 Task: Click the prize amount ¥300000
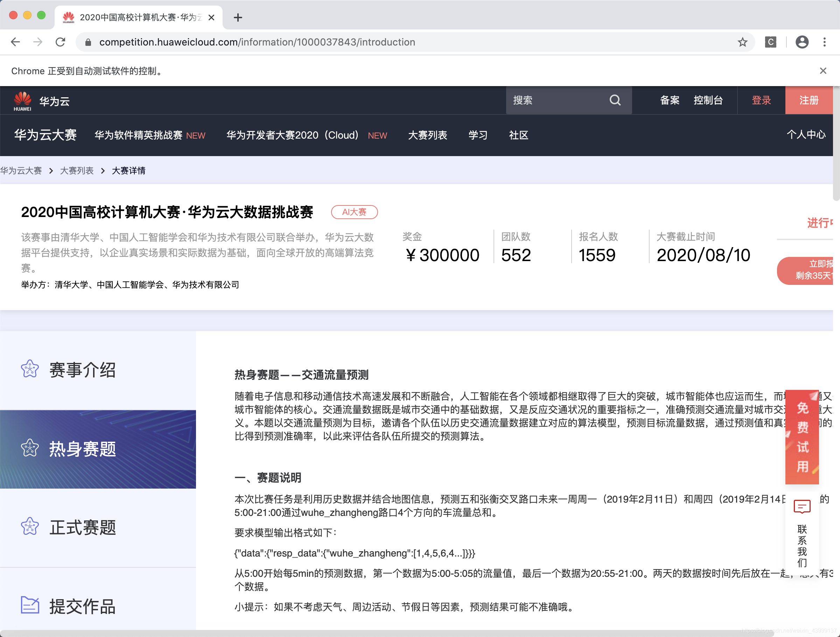tap(442, 255)
